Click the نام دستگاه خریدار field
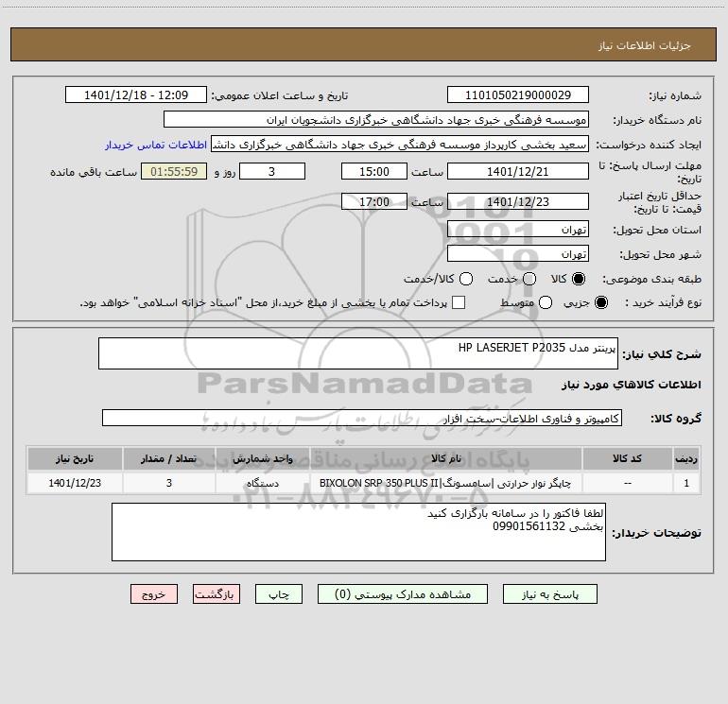This screenshot has width=728, height=704. point(376,120)
